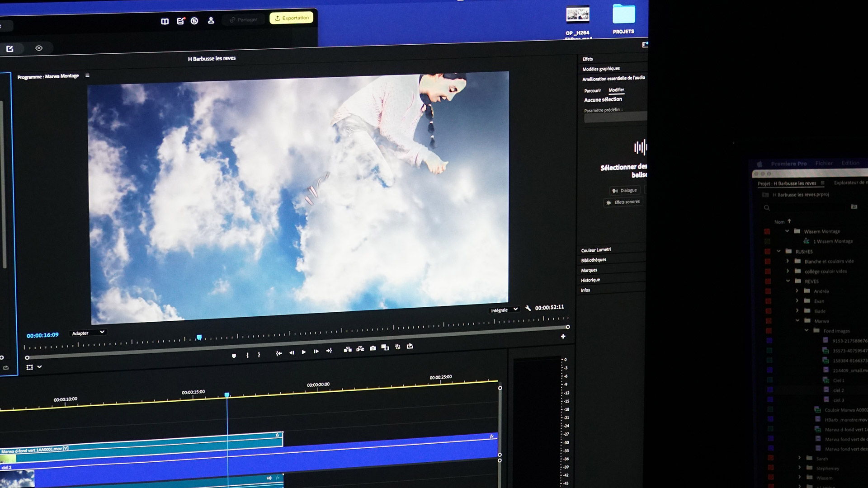
Task: Click Go to In point icon
Action: click(279, 353)
